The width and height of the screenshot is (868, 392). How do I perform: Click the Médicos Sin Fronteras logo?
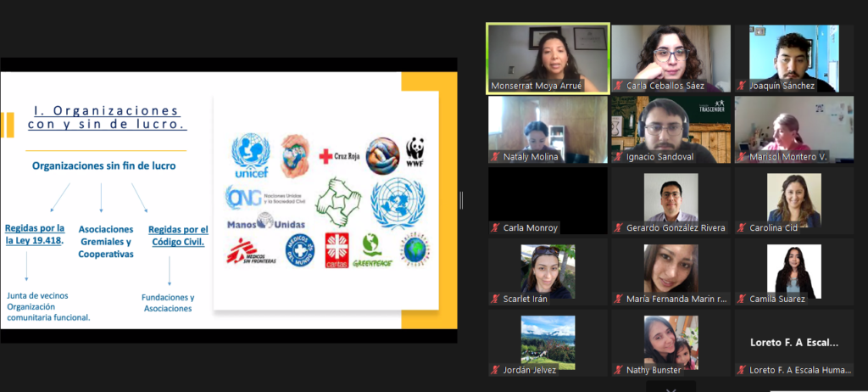pyautogui.click(x=251, y=252)
